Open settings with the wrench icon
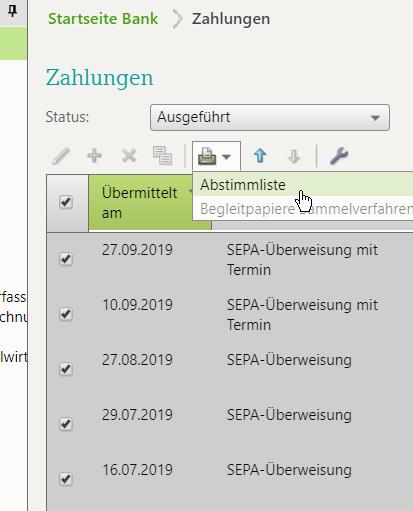413x511 pixels. [339, 156]
